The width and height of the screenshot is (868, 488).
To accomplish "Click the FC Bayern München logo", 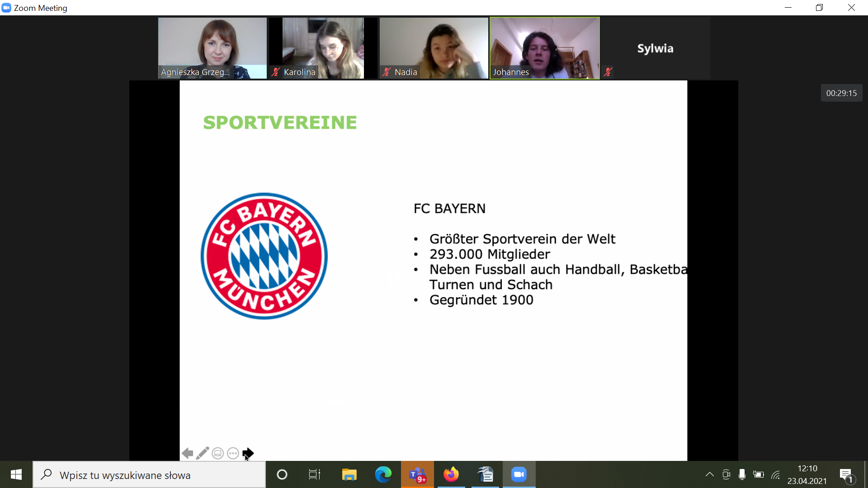I will tap(264, 256).
